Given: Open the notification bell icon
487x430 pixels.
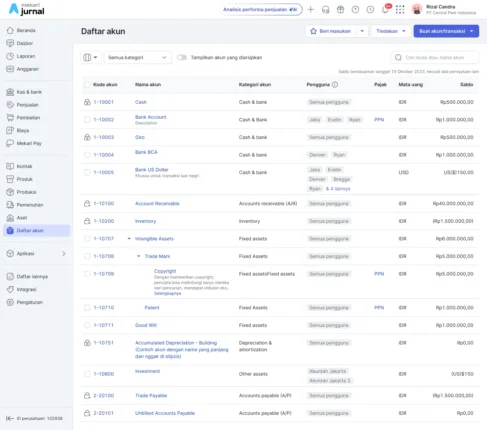Looking at the screenshot, I should tap(386, 9).
